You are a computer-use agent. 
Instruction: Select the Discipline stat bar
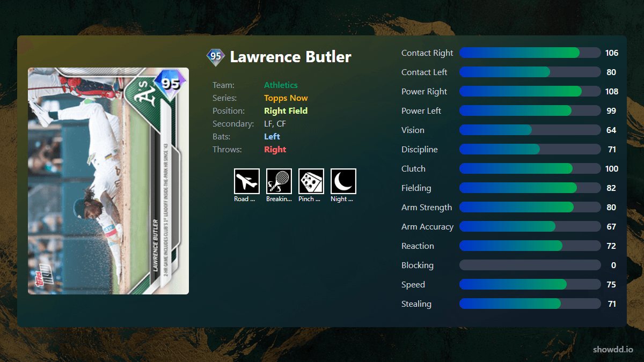530,149
